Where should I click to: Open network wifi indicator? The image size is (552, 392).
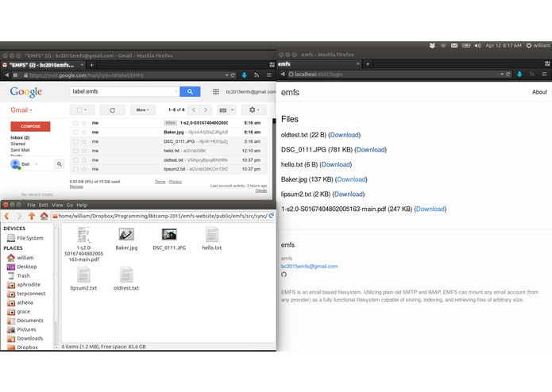[x=443, y=46]
